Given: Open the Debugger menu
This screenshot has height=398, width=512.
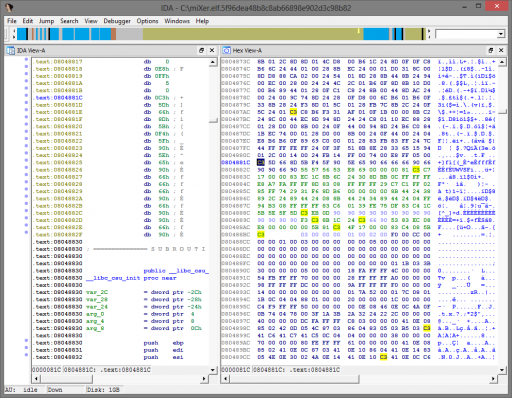Looking at the screenshot, I should pos(117,21).
